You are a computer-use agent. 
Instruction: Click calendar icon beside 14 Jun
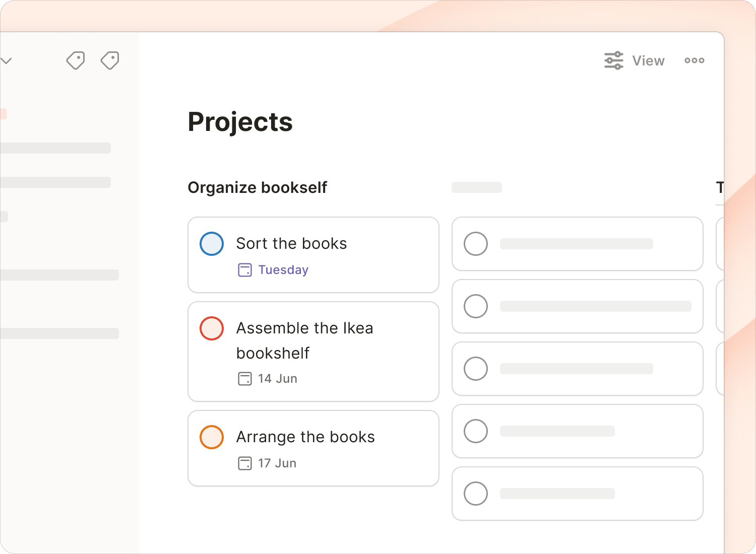(x=244, y=379)
